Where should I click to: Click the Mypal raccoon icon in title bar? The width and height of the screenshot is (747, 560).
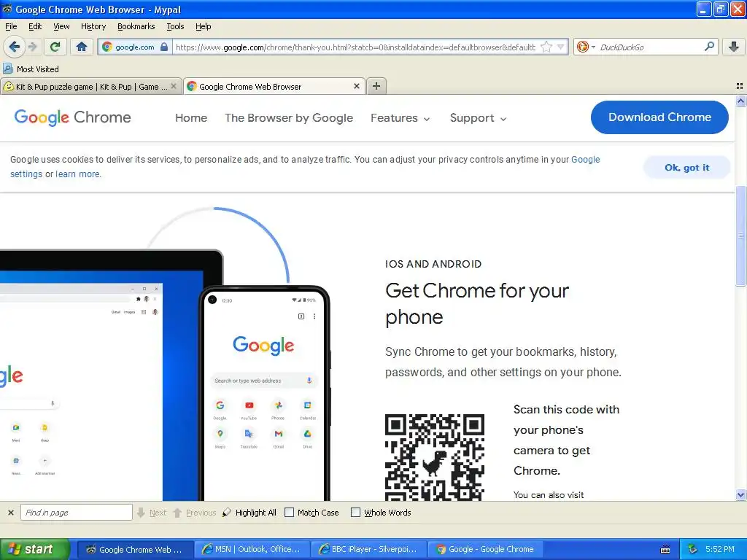(7, 9)
